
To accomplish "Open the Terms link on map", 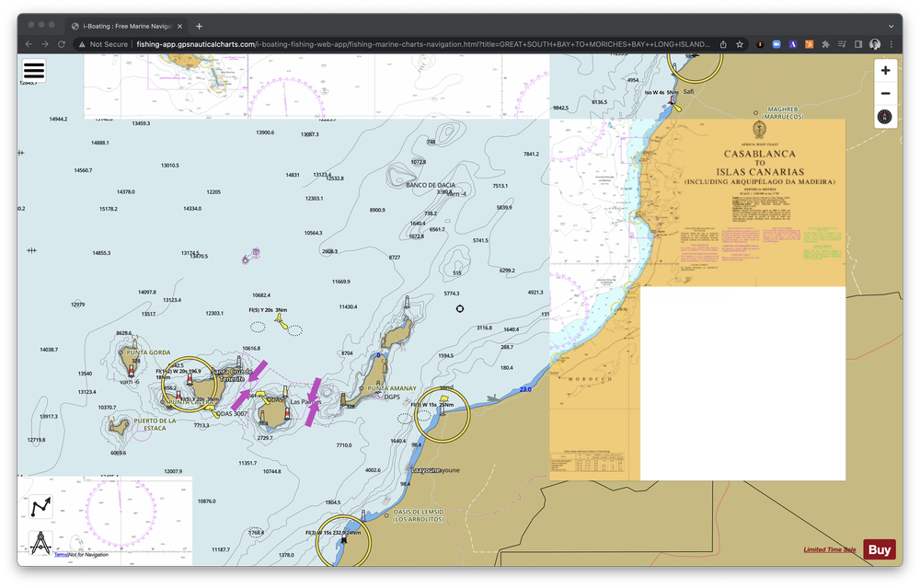I will [61, 555].
